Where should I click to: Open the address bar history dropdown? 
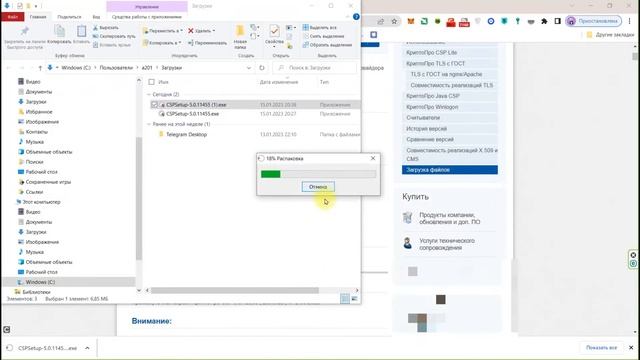(249, 68)
